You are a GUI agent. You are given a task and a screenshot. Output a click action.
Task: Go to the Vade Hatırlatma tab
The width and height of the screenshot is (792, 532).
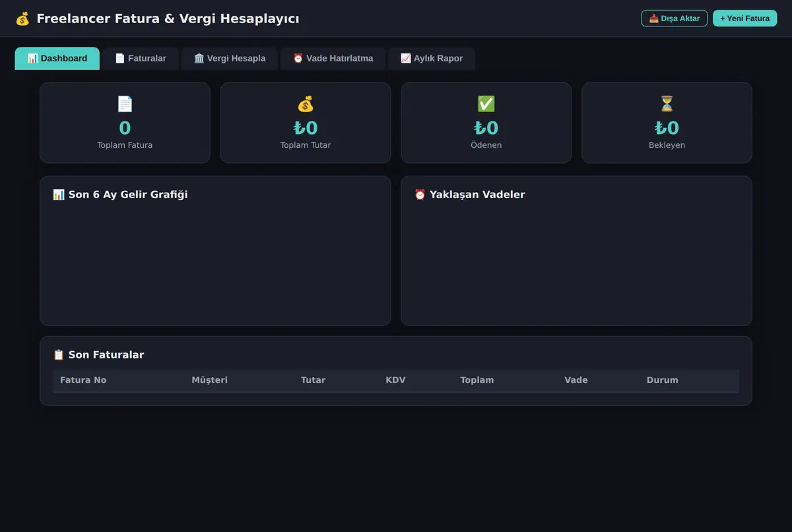tap(333, 58)
